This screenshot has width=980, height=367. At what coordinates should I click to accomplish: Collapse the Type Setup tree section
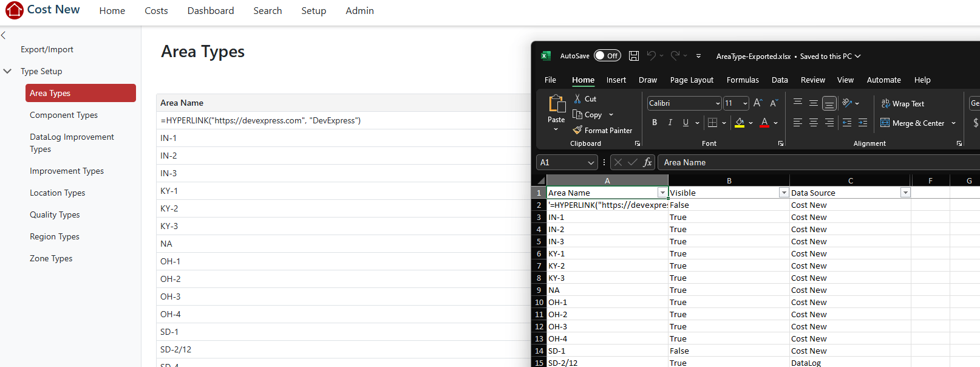[8, 71]
